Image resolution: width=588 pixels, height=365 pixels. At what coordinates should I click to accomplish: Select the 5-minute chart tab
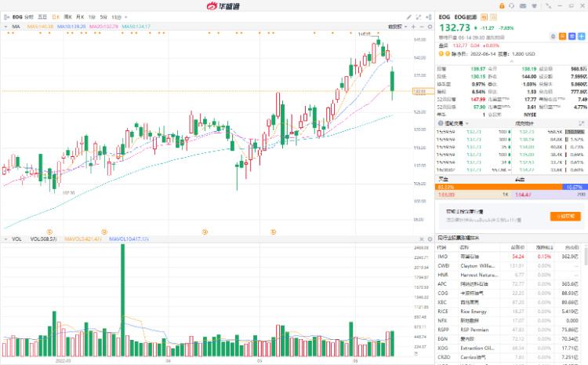click(103, 17)
